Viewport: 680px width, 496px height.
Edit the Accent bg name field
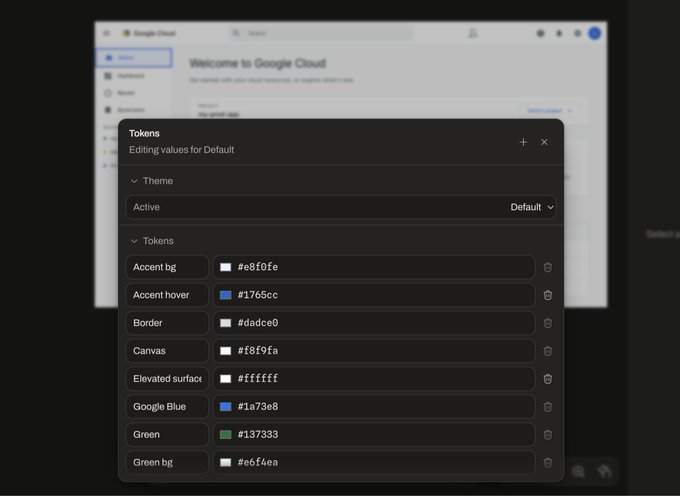(167, 267)
